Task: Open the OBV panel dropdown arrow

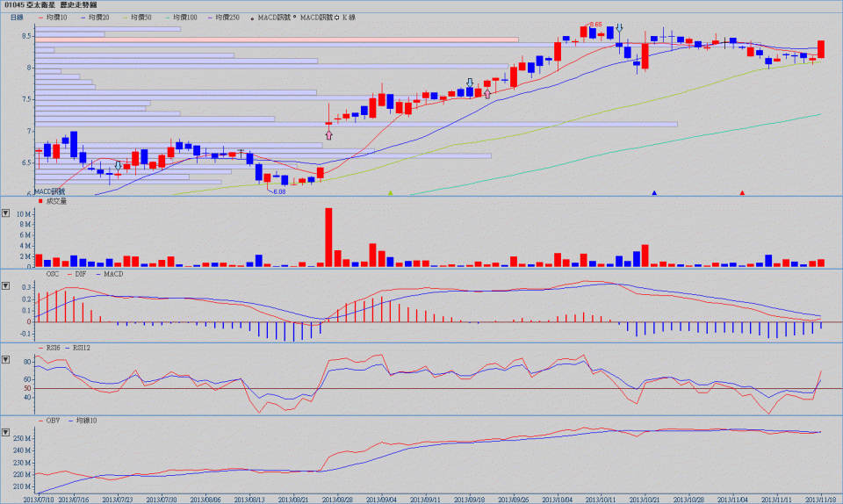Action: tap(7, 434)
